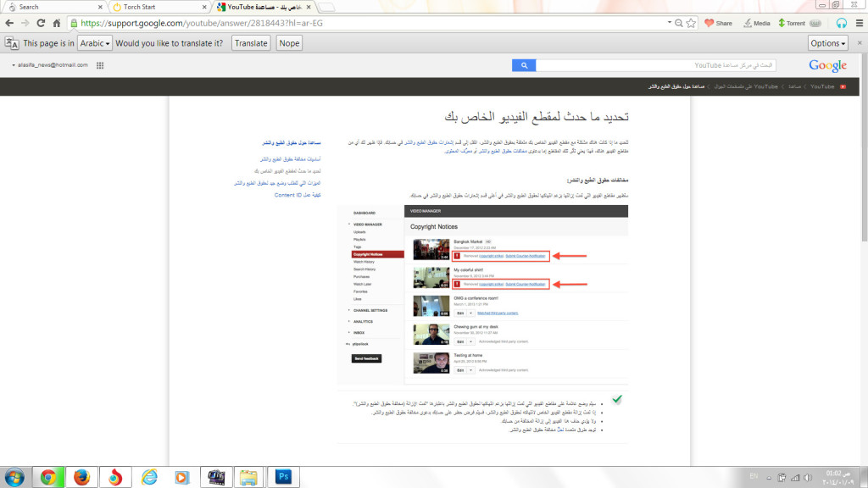
Task: Close the Torch Start tab
Action: click(204, 7)
